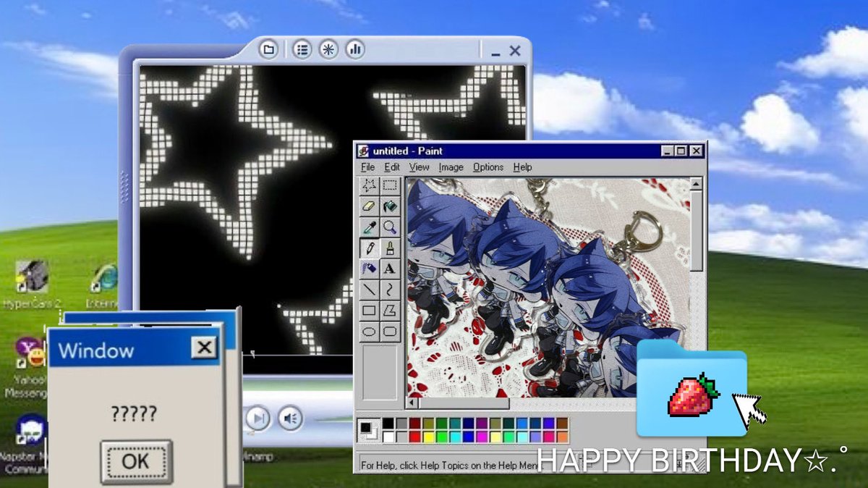
Task: Choose the yellow palette swatch
Action: (428, 437)
